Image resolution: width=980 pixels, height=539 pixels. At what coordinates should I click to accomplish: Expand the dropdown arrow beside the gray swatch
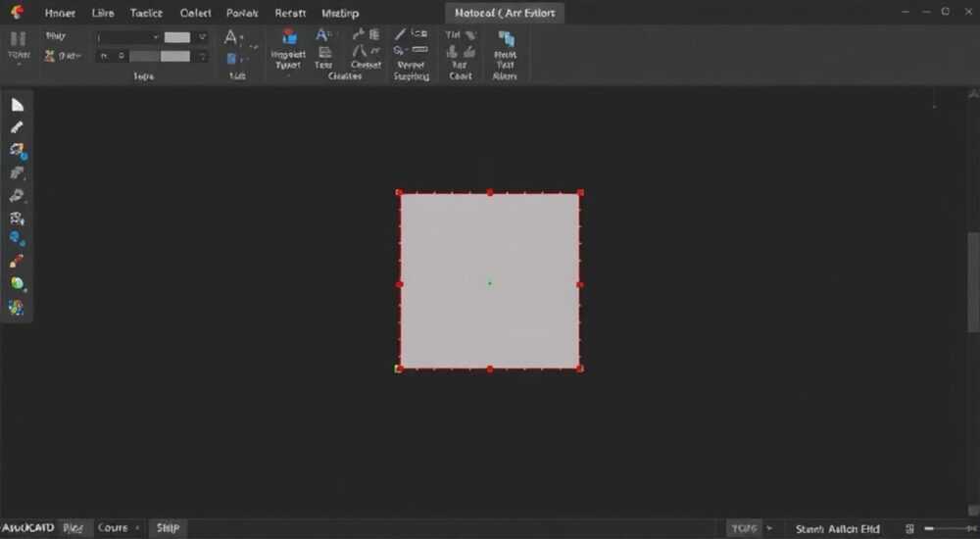[x=202, y=37]
